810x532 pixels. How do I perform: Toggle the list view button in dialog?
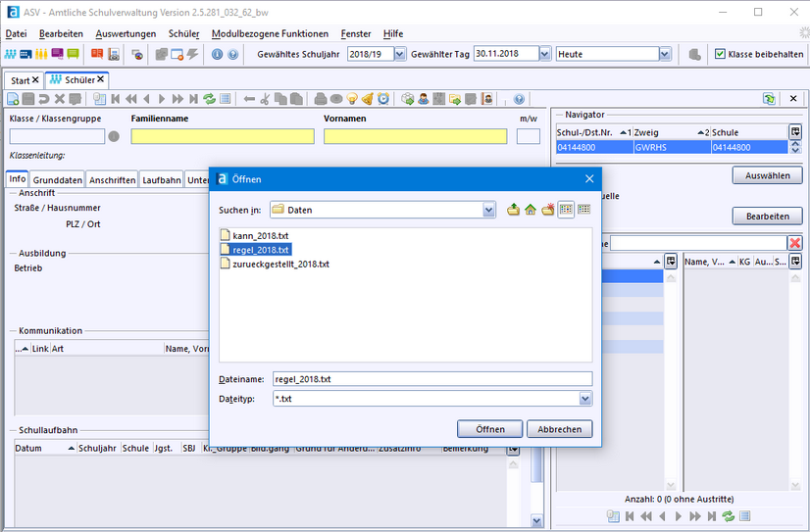pos(566,209)
